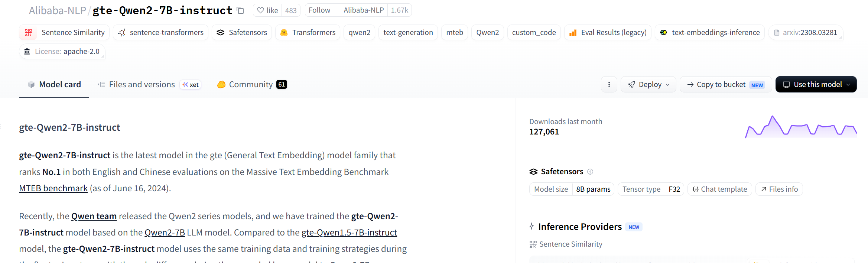Click the downloads last month chart

click(801, 127)
